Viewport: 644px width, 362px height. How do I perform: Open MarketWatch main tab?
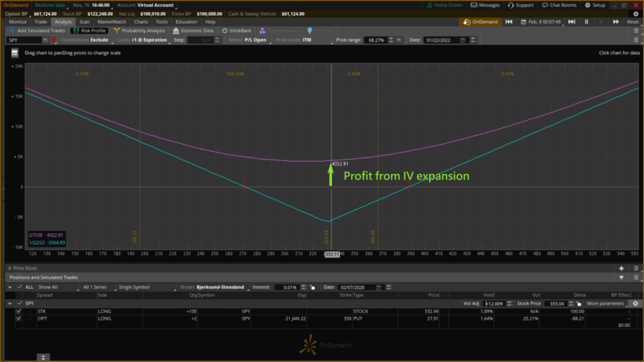112,22
